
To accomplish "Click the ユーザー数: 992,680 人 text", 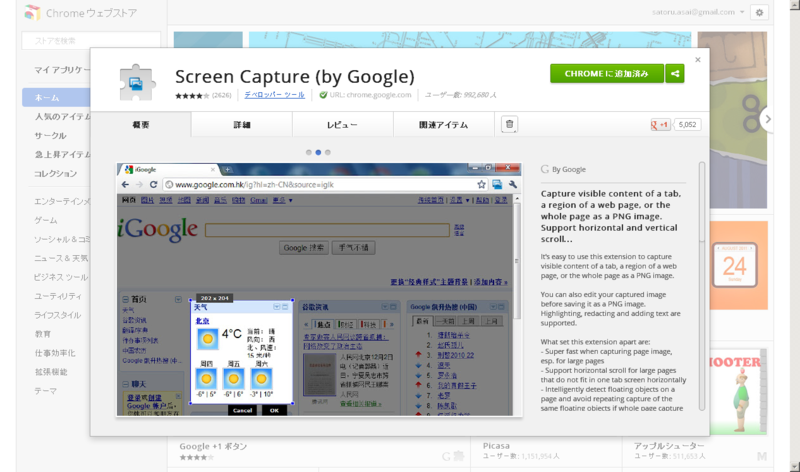I will tap(460, 95).
